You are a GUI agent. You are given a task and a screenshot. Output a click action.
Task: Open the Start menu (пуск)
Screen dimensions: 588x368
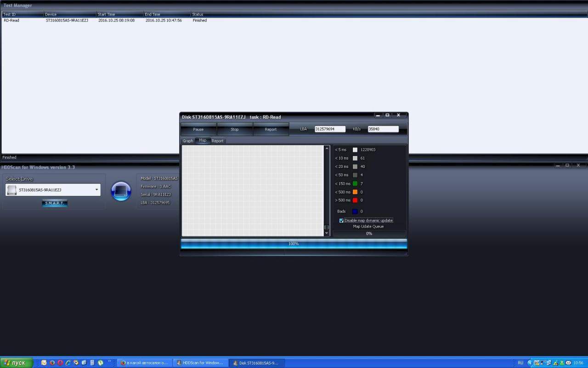click(17, 363)
